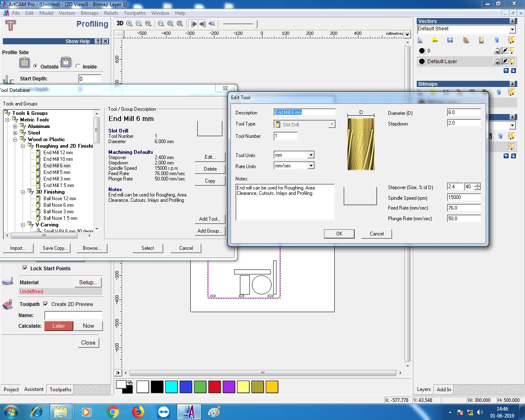Toggle Default Layer visibility light bulb
The width and height of the screenshot is (525, 420).
pyautogui.click(x=512, y=62)
